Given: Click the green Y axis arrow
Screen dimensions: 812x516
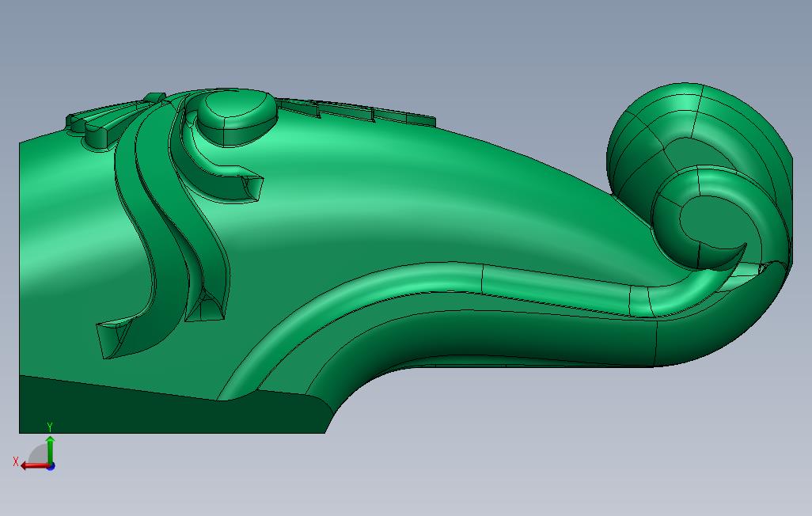Looking at the screenshot, I should click(x=50, y=450).
